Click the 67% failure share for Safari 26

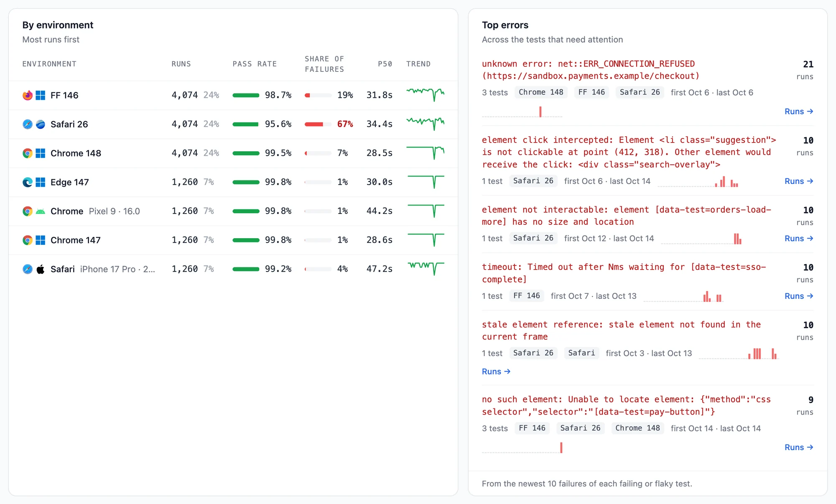(x=345, y=124)
